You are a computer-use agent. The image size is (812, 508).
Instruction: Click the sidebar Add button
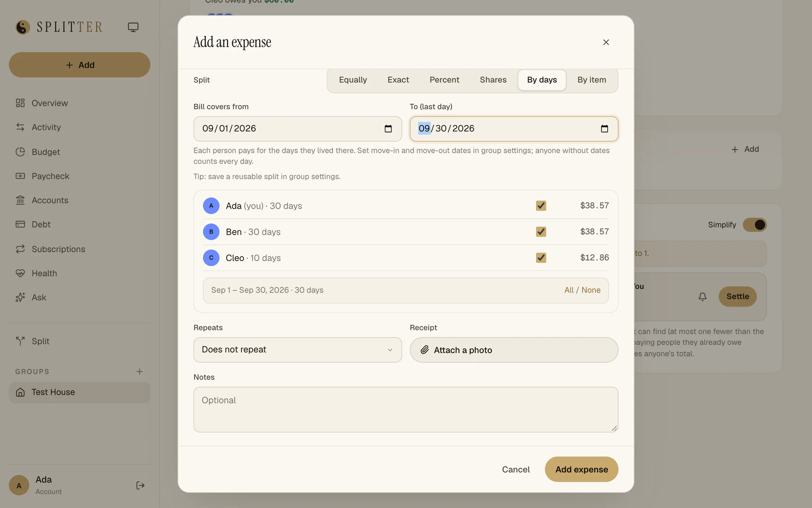click(x=79, y=65)
